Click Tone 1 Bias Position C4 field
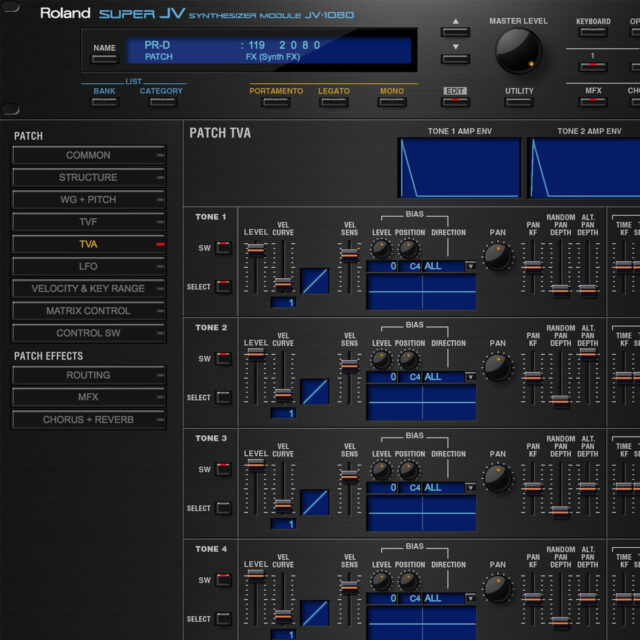This screenshot has width=640, height=640. pos(410,266)
